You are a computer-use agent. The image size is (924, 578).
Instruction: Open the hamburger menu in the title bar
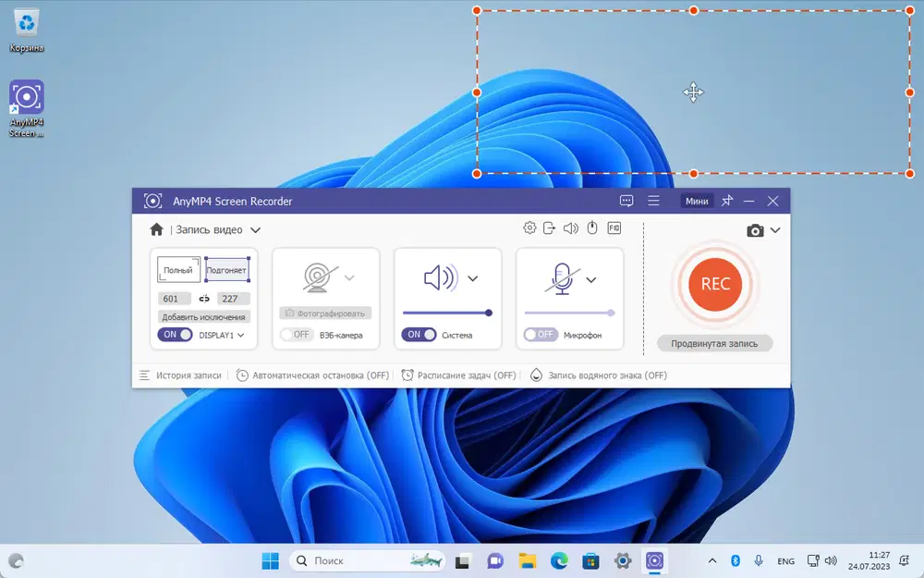click(x=653, y=201)
